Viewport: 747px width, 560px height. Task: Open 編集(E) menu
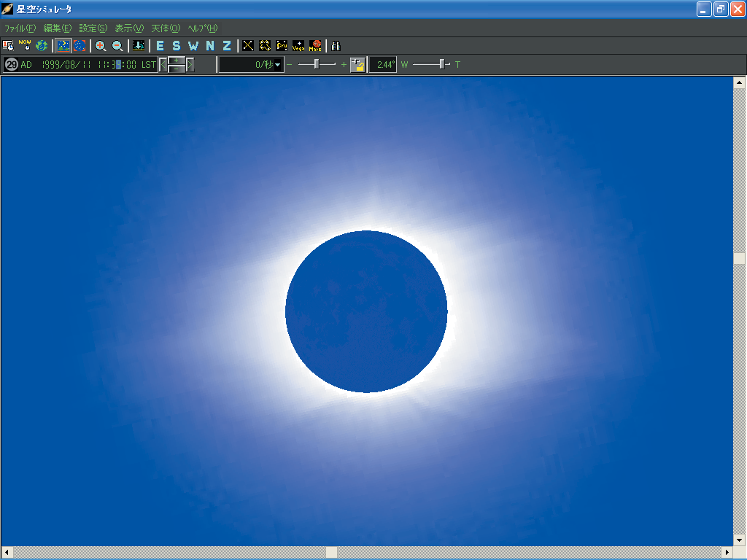pos(57,28)
